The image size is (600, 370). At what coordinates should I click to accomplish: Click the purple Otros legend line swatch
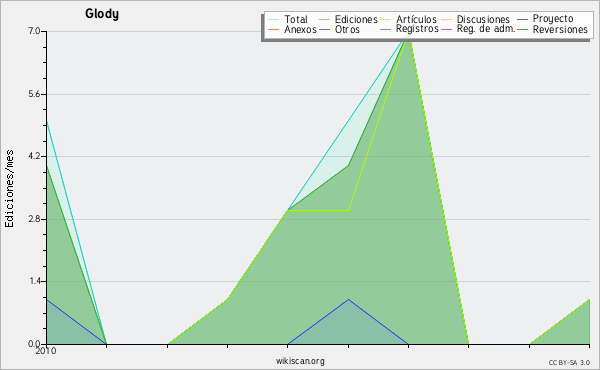click(324, 29)
